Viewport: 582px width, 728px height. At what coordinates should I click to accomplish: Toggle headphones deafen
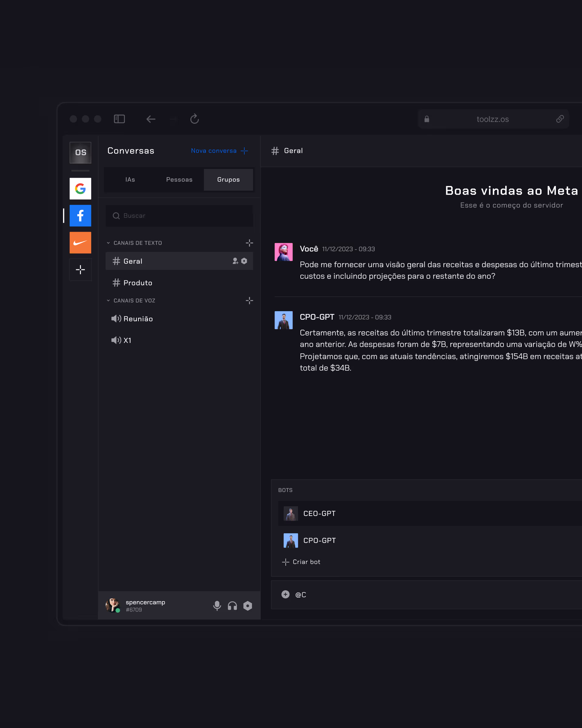coord(232,606)
